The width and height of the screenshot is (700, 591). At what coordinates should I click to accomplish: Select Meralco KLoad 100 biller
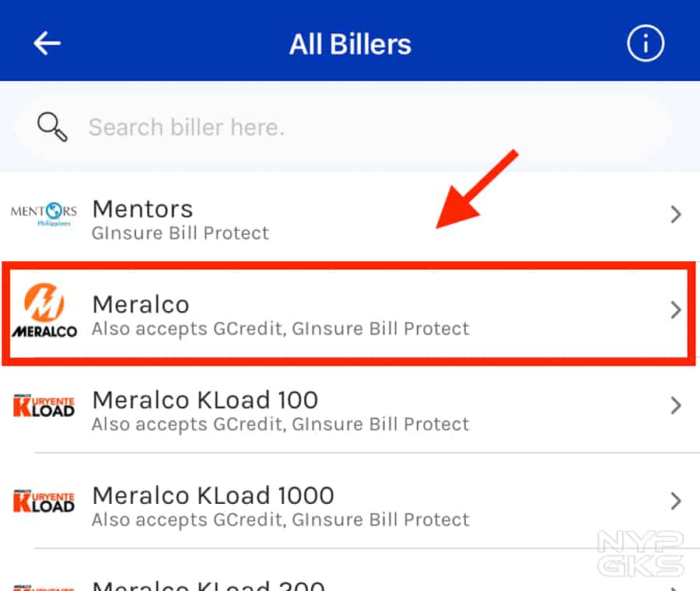coord(205,400)
